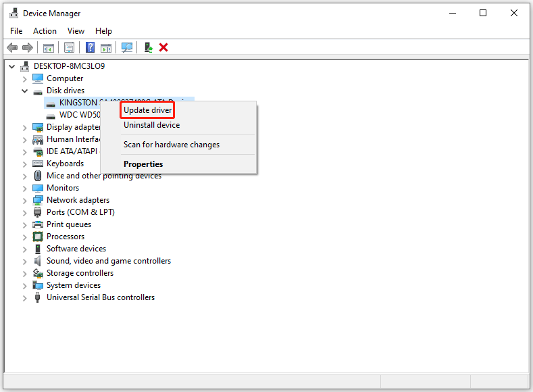Click the Back arrow toolbar icon
The height and width of the screenshot is (392, 533).
12,47
